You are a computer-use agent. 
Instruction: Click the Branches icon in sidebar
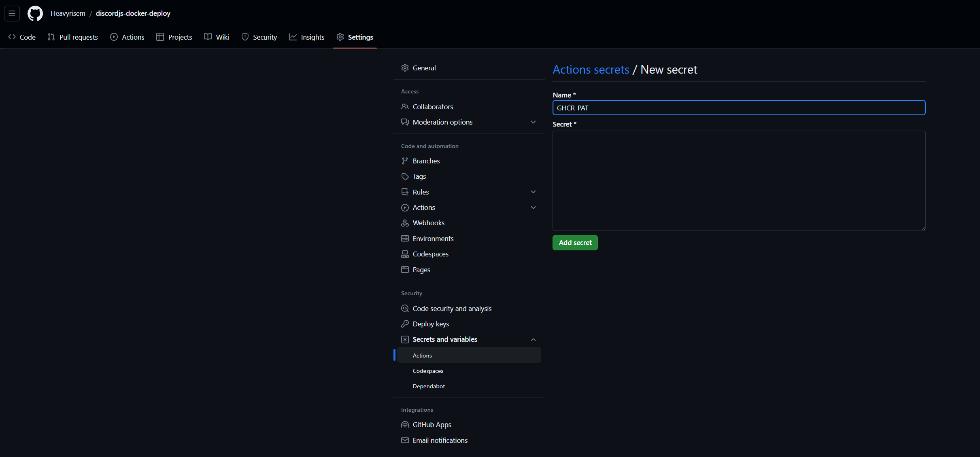coord(405,161)
